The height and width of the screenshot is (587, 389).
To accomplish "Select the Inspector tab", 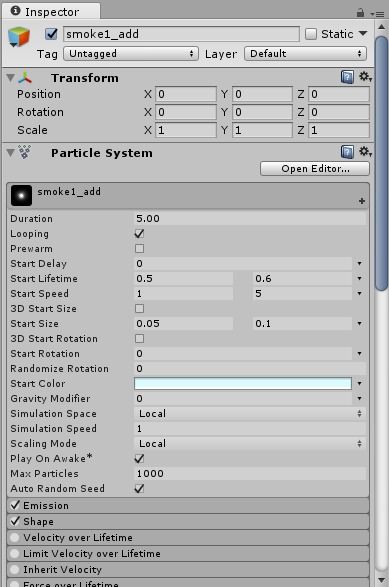I will pyautogui.click(x=51, y=12).
